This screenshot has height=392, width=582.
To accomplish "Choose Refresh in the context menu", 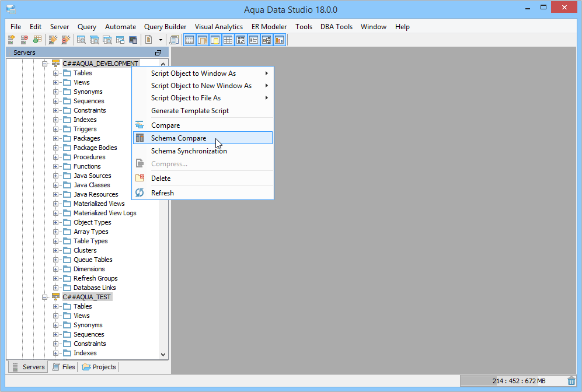I will coord(203,193).
